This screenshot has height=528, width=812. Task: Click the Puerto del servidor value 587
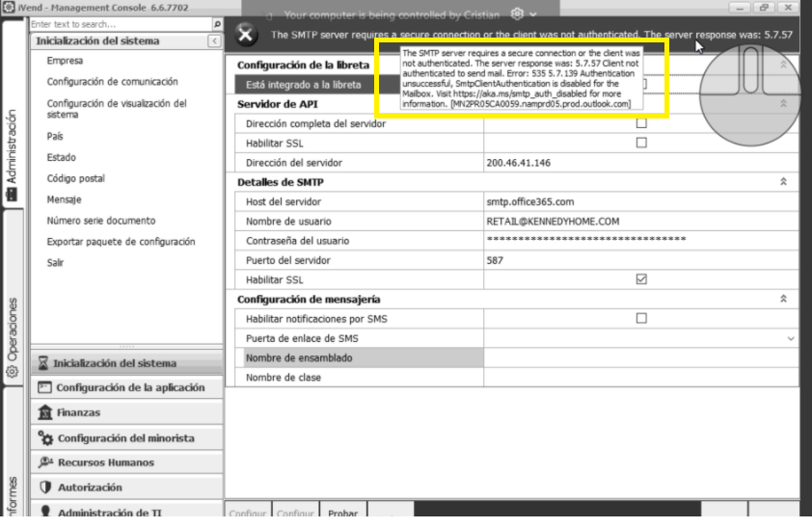point(640,260)
